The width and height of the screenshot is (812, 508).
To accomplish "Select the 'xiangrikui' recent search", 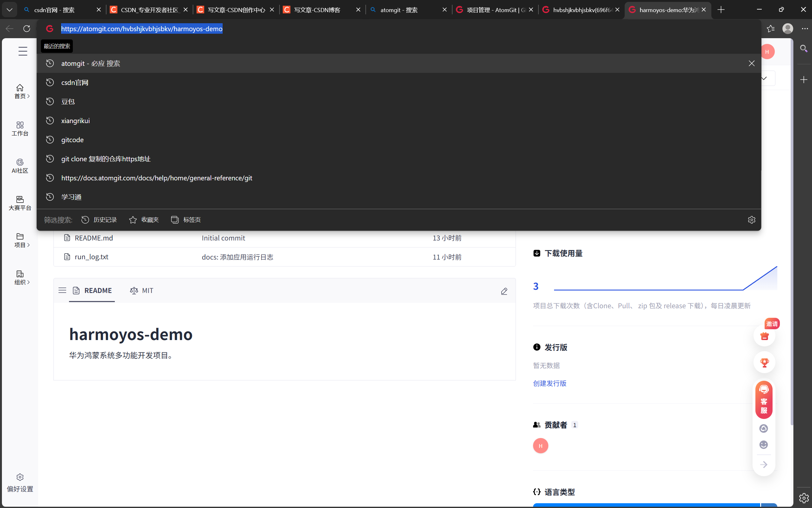I will tap(399, 121).
